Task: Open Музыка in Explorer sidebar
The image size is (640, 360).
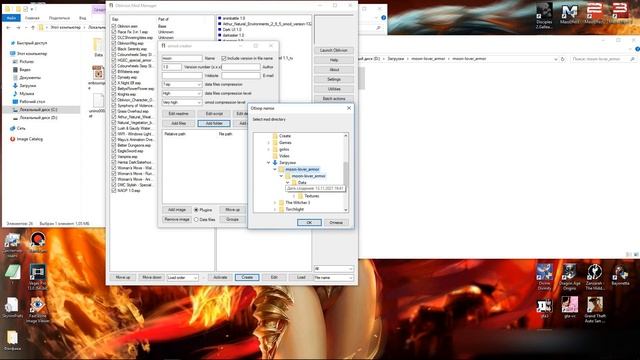Action: coord(27,93)
